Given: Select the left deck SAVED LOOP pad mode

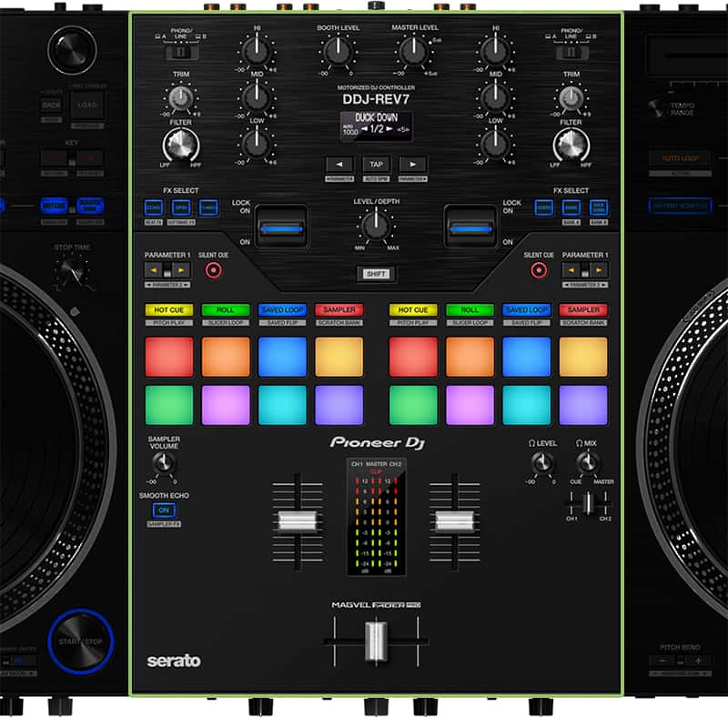Looking at the screenshot, I should [x=282, y=309].
